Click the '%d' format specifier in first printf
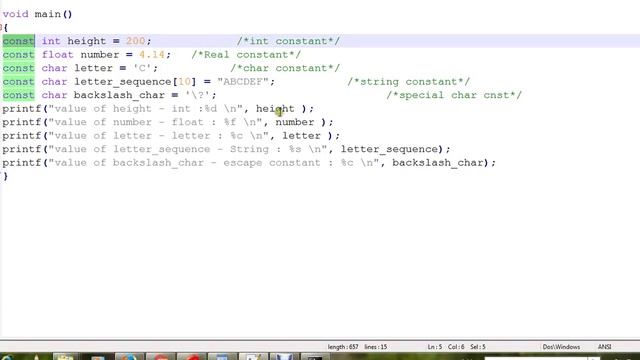 click(x=211, y=109)
